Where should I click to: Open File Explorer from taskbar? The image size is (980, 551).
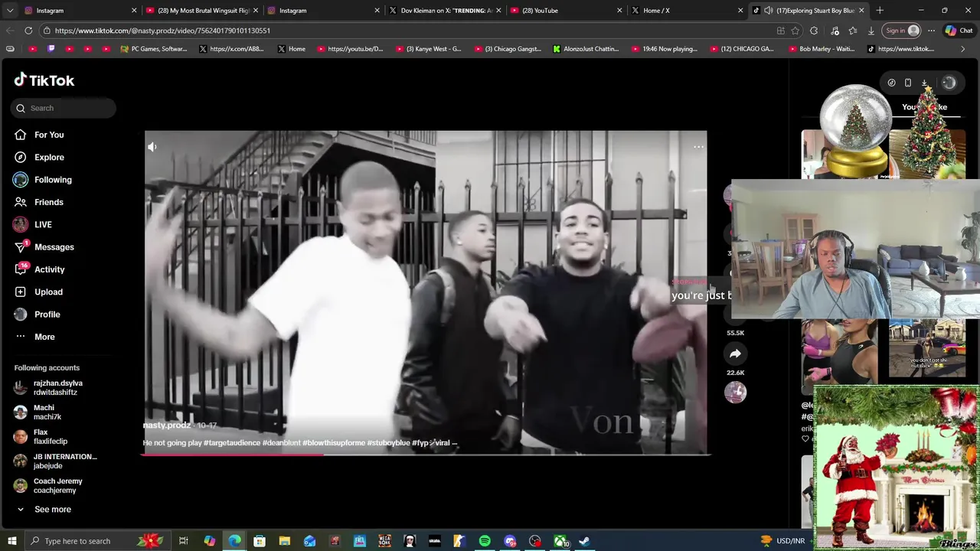coord(284,541)
